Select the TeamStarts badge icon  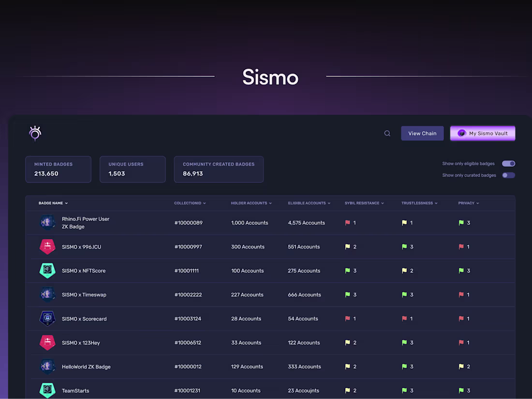pyautogui.click(x=47, y=390)
